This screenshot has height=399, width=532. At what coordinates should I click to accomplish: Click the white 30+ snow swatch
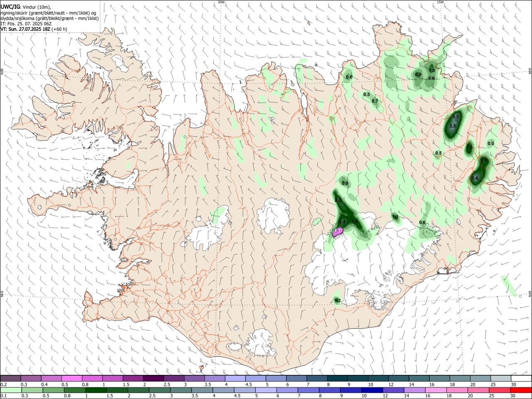521,379
